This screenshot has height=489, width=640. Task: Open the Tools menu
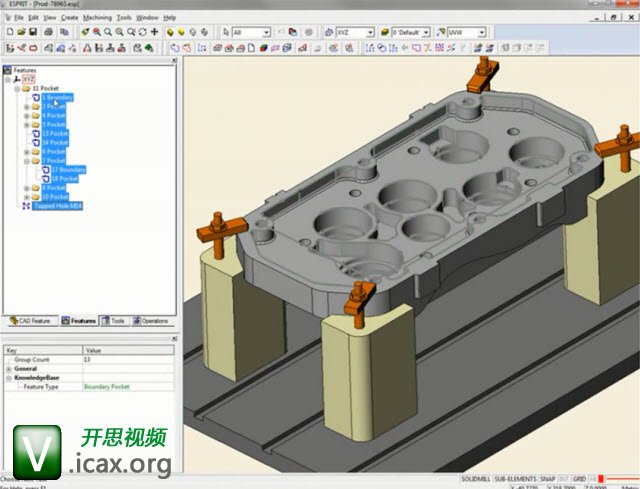124,18
